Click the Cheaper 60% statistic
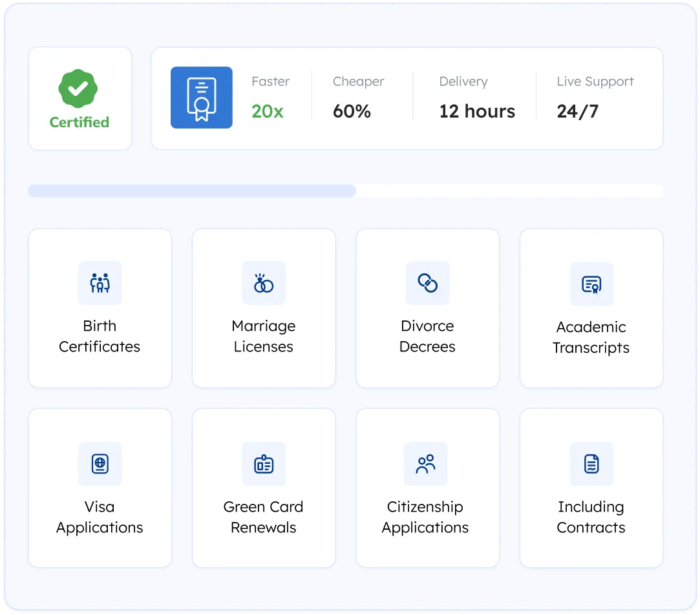 [x=358, y=98]
